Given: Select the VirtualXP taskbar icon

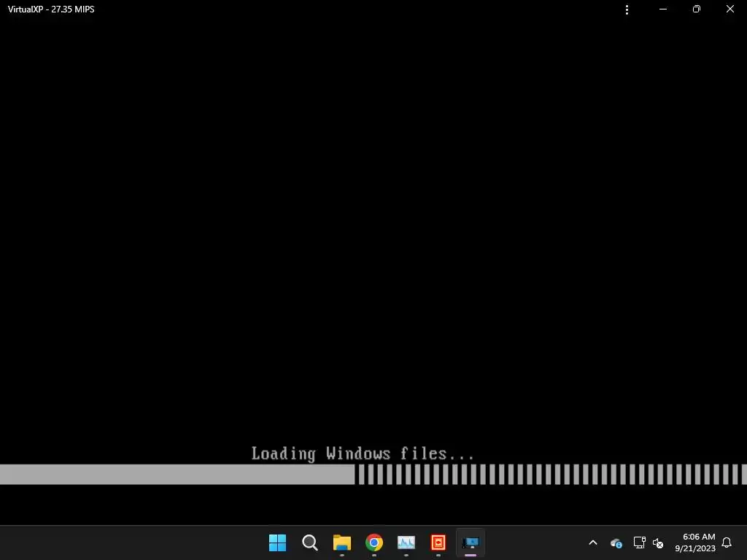Looking at the screenshot, I should tap(471, 542).
